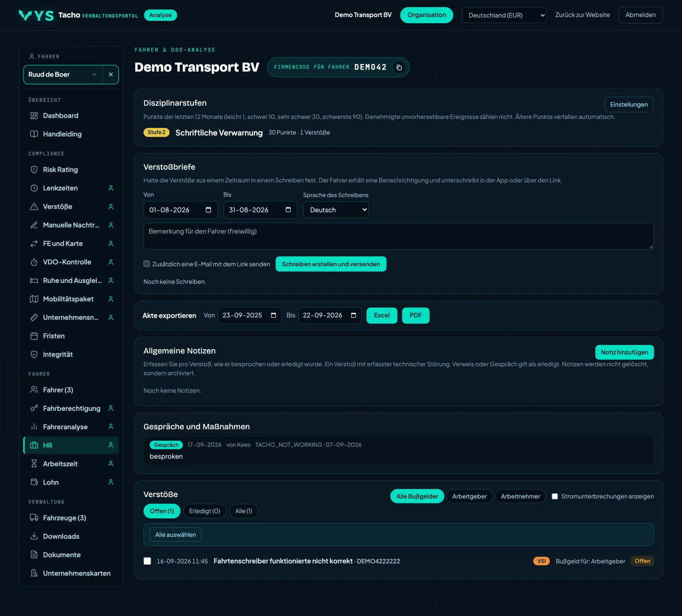Image resolution: width=682 pixels, height=616 pixels.
Task: Open calendar picker in the 31-08-2026 field
Action: [288, 210]
